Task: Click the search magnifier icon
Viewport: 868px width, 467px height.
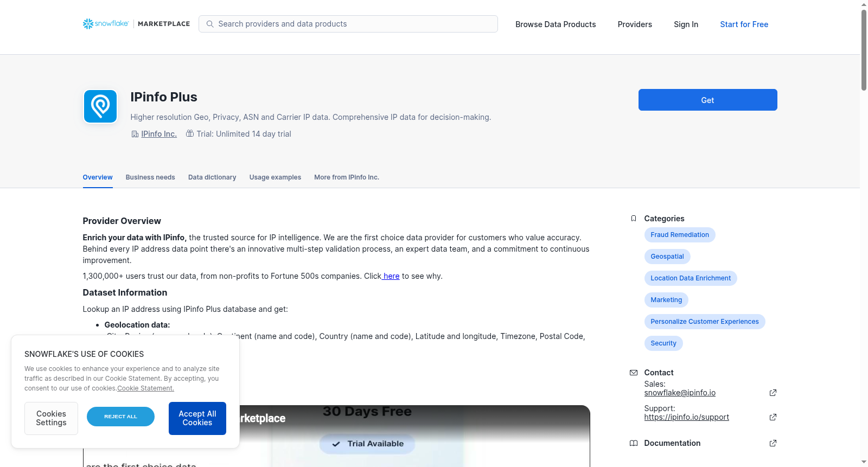Action: coord(210,24)
